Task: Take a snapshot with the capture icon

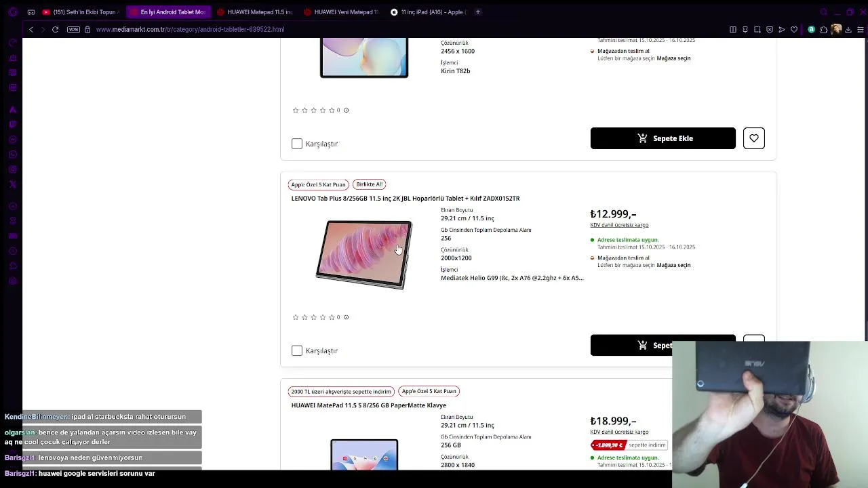Action: coord(757,29)
